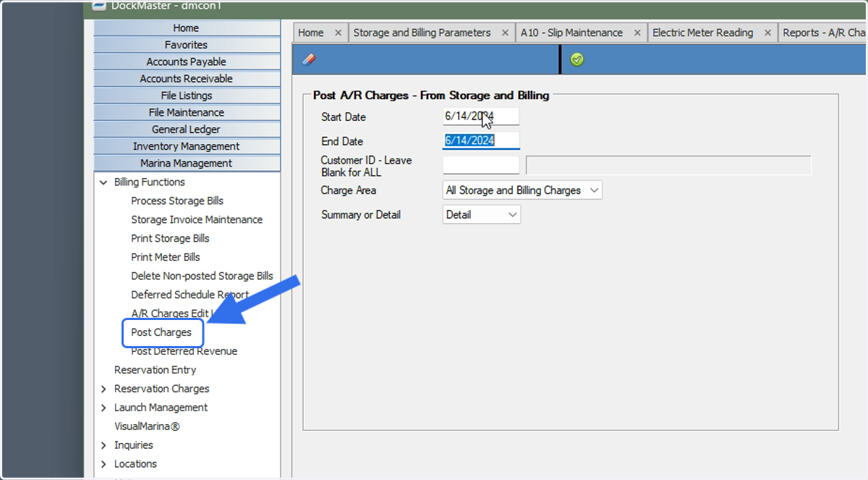This screenshot has width=868, height=480.
Task: Click the Billing Functions label
Action: (150, 182)
